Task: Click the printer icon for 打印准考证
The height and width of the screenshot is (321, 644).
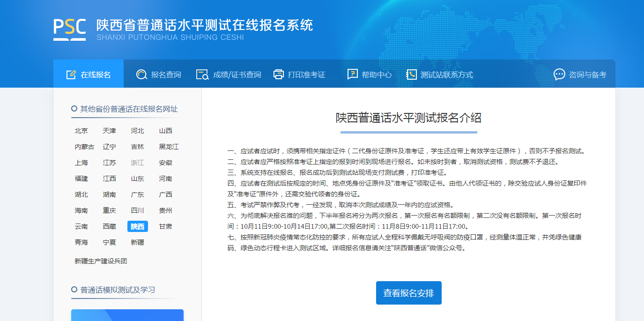Action: tap(279, 75)
